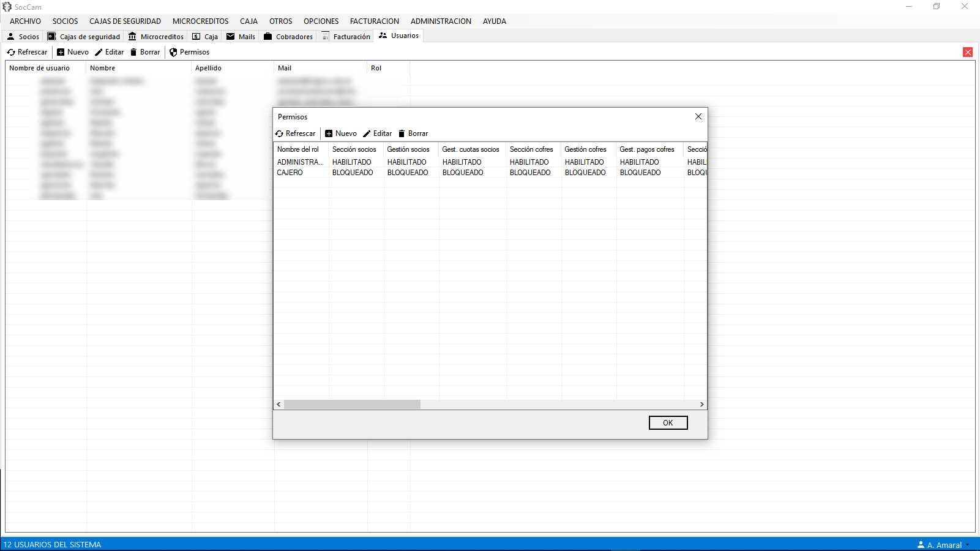This screenshot has height=551, width=980.
Task: Select the CAJERO role row
Action: tap(490, 173)
